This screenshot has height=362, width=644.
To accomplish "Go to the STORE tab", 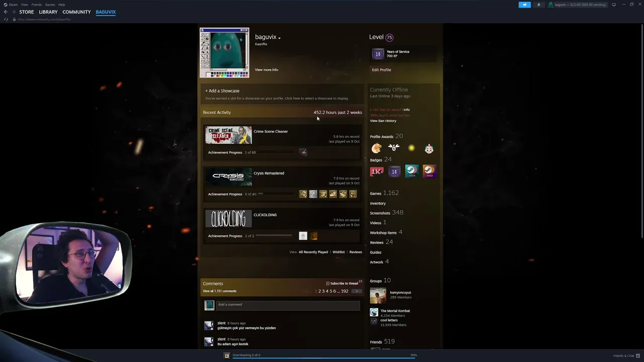I will 27,12.
